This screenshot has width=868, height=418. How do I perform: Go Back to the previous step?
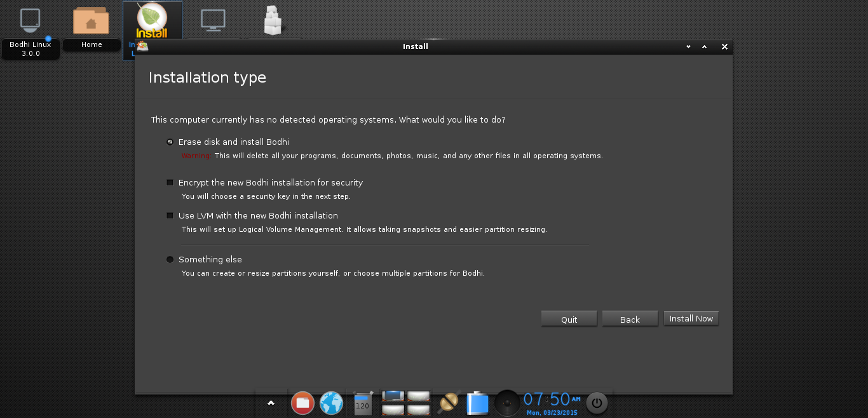point(630,319)
